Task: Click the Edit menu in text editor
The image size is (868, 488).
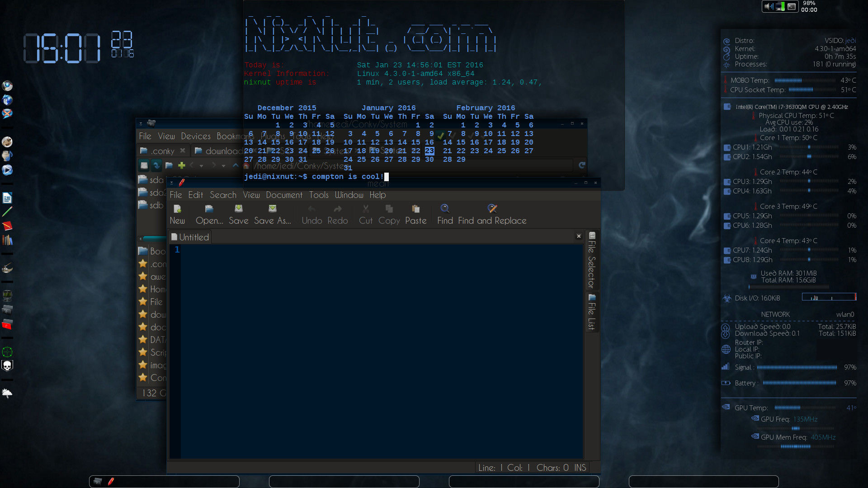Action: pyautogui.click(x=195, y=195)
